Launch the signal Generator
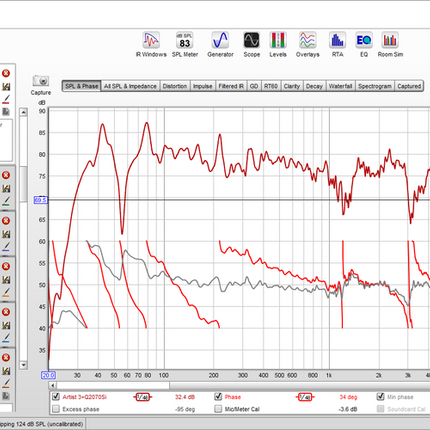This screenshot has width=430, height=430. [x=220, y=45]
